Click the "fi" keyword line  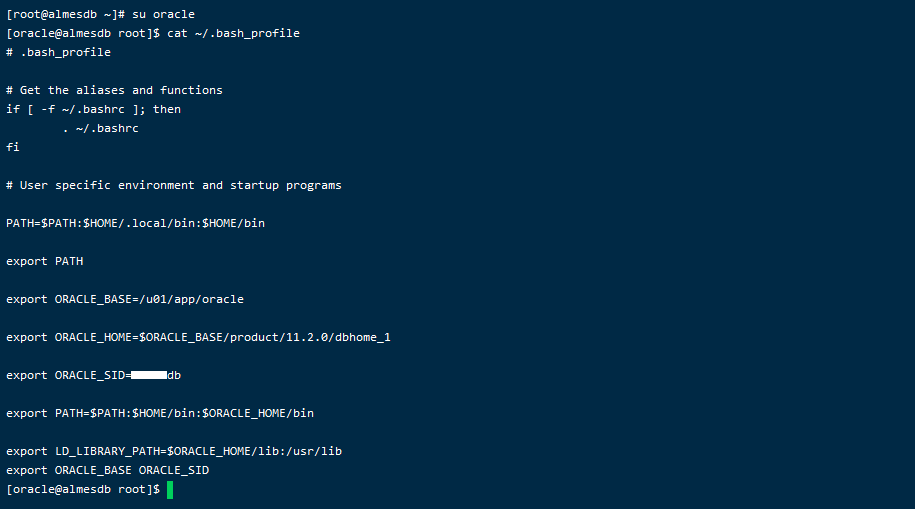(13, 147)
